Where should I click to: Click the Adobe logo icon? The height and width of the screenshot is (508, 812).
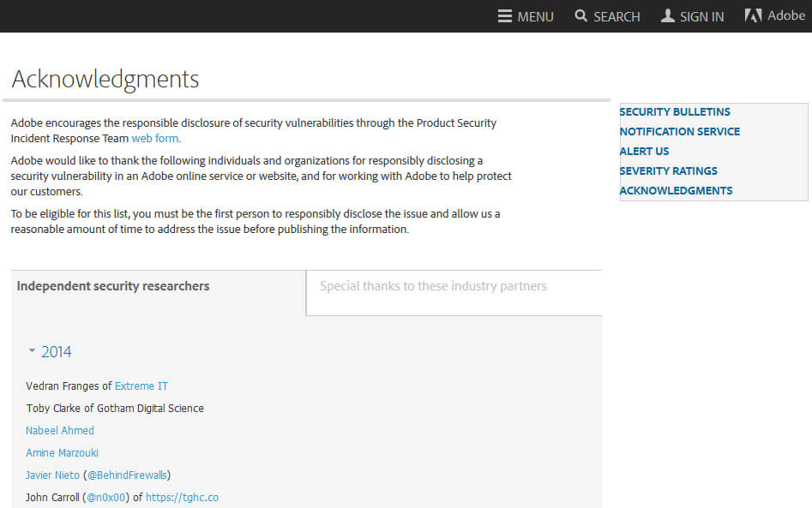coord(753,15)
